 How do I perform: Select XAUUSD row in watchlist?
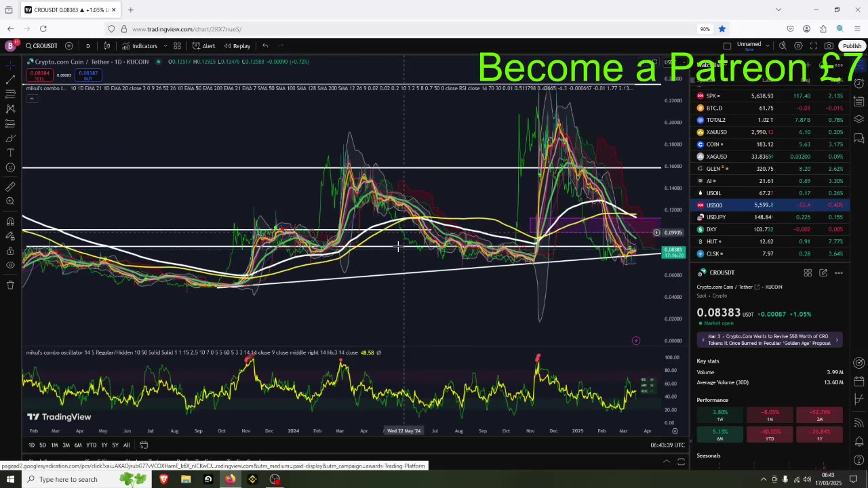[770, 132]
